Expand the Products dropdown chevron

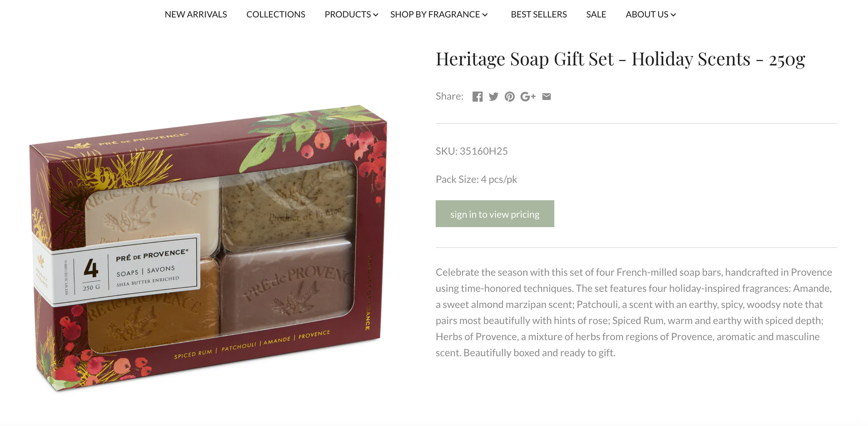pos(376,15)
